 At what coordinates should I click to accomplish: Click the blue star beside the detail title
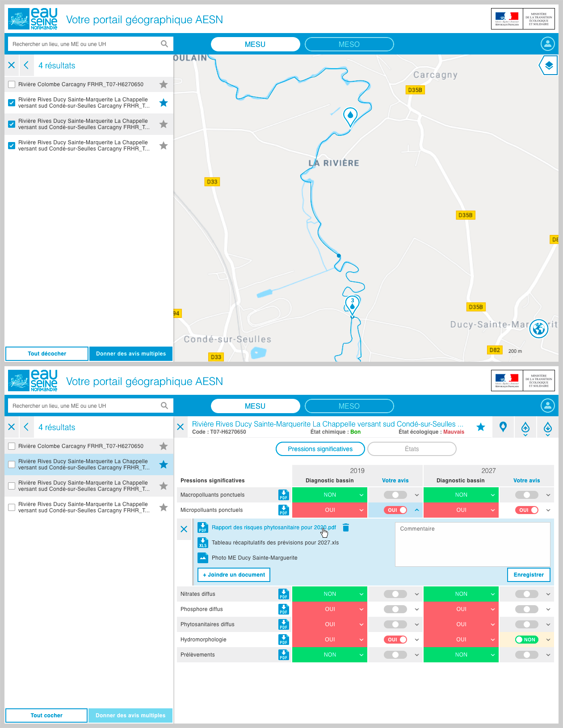click(x=481, y=427)
